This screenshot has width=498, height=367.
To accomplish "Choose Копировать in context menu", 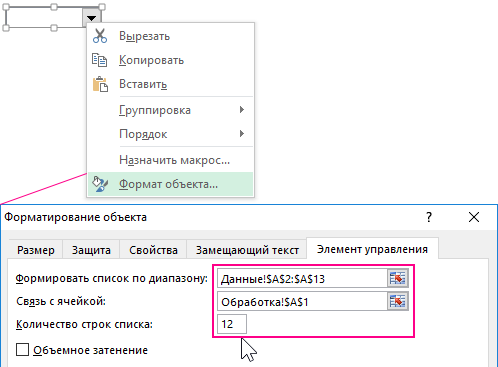I will pyautogui.click(x=171, y=60).
